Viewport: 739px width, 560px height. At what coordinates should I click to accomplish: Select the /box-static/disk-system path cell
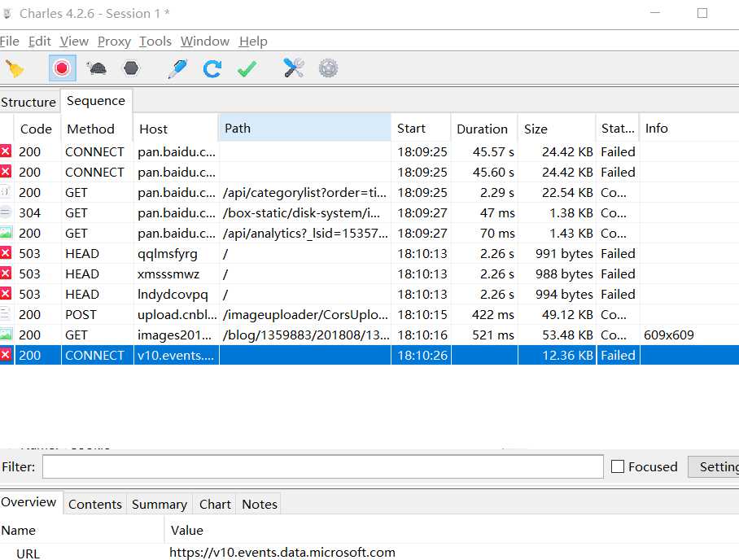(x=305, y=212)
